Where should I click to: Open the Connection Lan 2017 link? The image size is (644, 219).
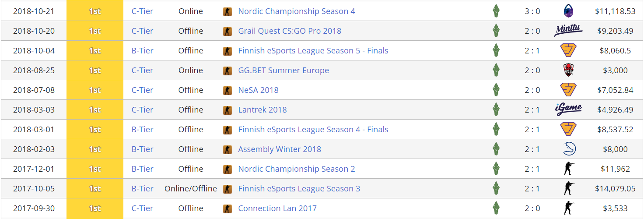click(277, 208)
